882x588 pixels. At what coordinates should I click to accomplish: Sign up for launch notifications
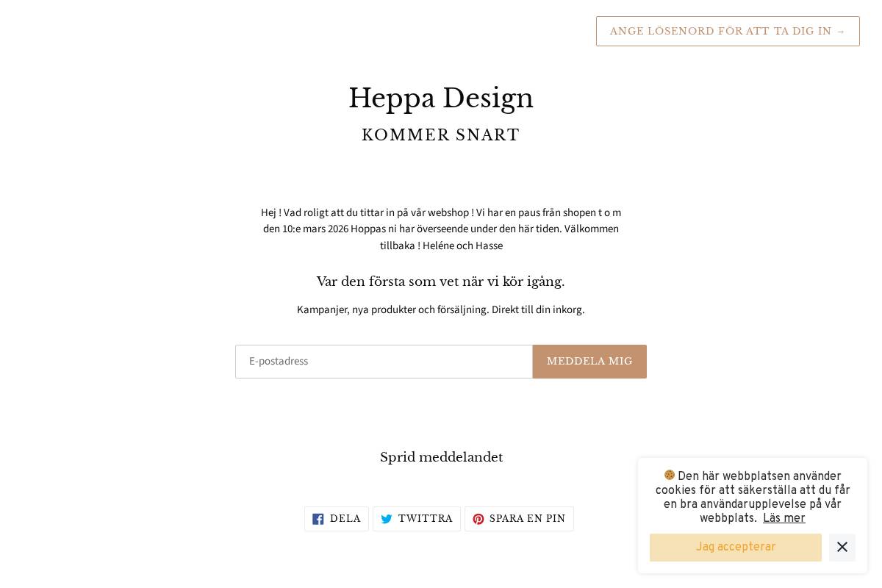tap(589, 361)
